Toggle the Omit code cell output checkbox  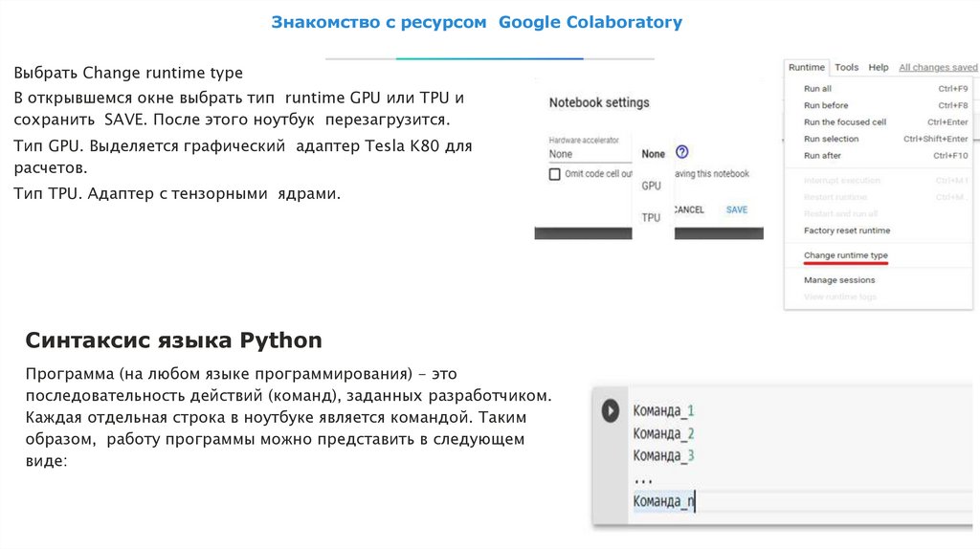[x=554, y=174]
